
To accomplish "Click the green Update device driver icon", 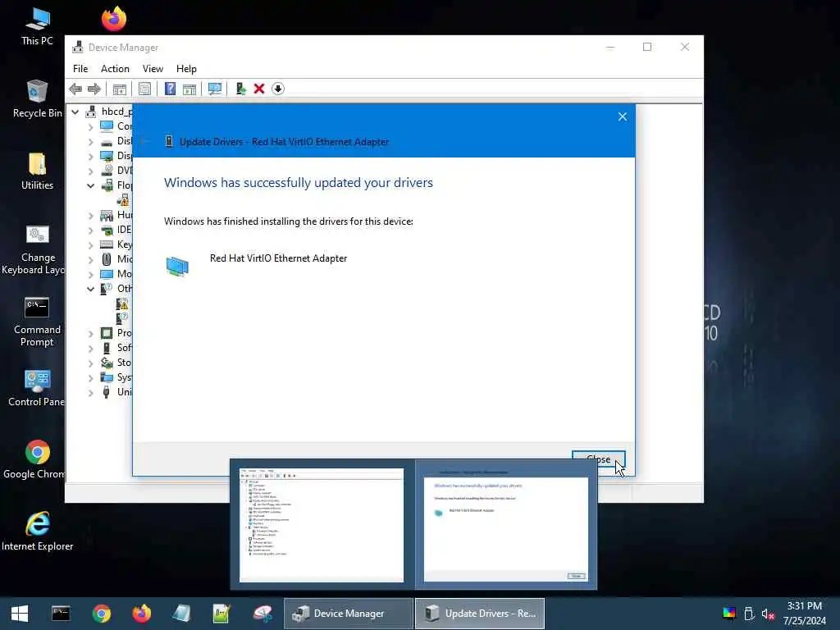I will [240, 89].
